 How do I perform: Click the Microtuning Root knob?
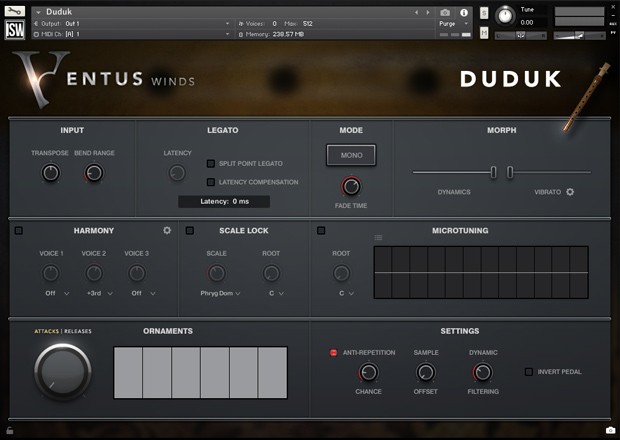pyautogui.click(x=341, y=273)
